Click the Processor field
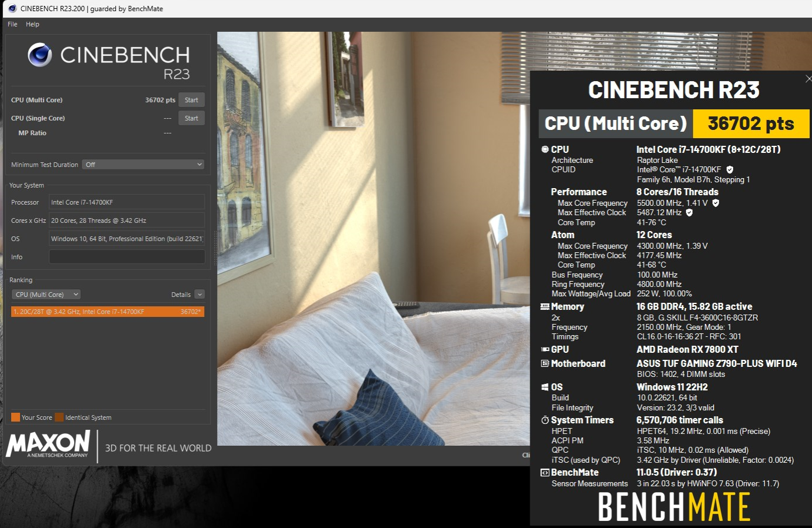 pos(127,202)
